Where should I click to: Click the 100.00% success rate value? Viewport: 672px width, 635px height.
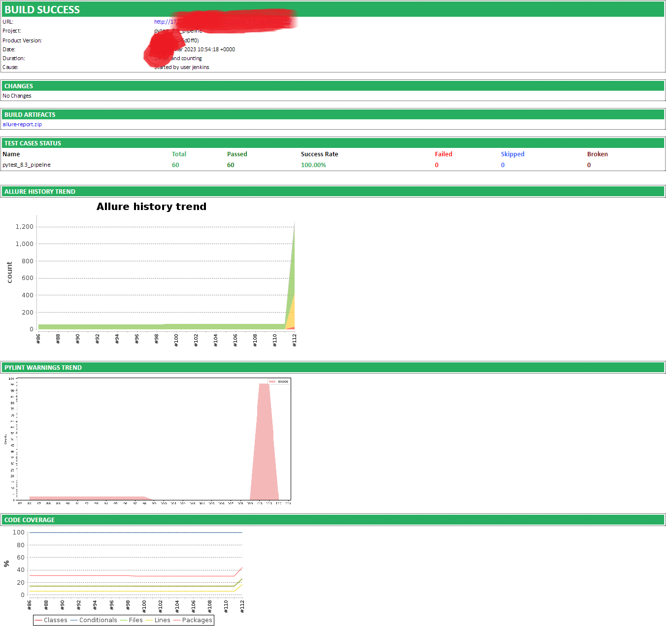313,165
